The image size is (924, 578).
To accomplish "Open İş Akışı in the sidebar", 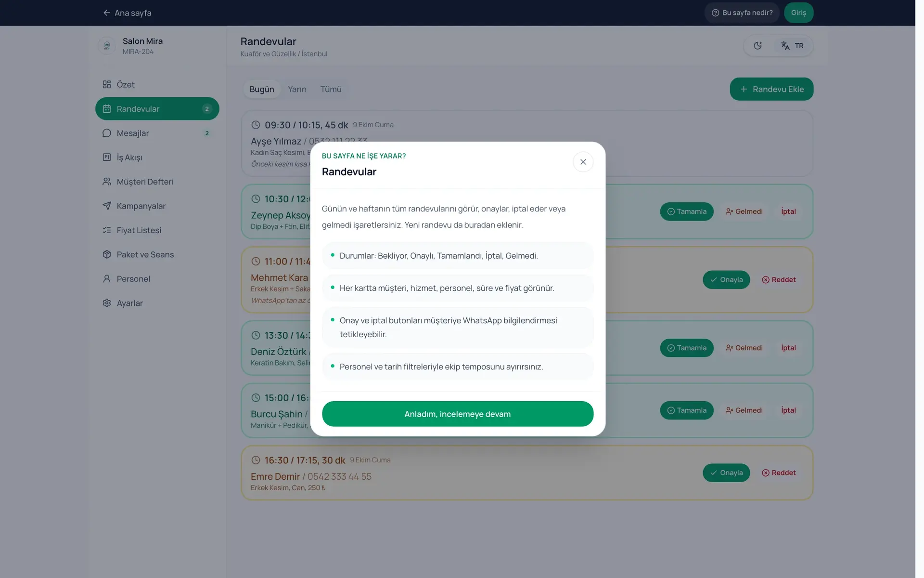I will click(157, 158).
